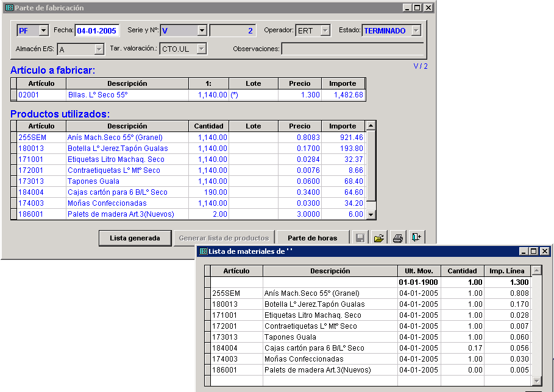554x392 pixels.
Task: Click Cantidad header in Productos utilizados table
Action: point(208,126)
